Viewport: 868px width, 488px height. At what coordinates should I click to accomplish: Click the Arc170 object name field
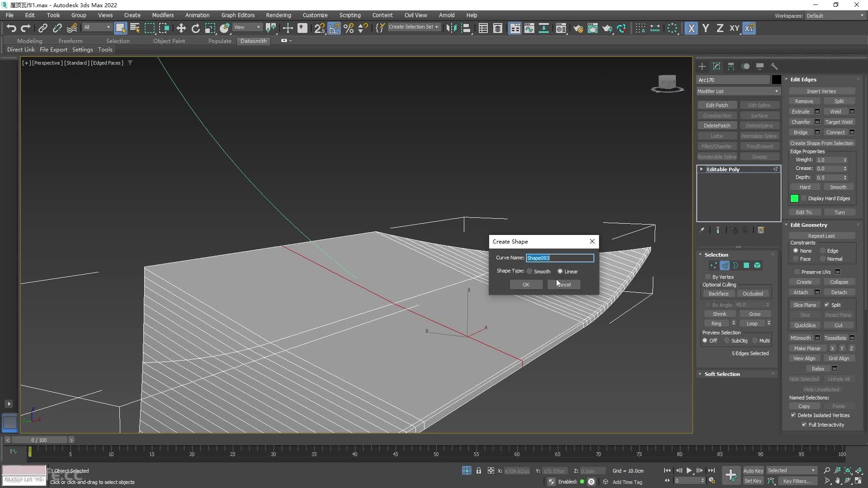733,80
